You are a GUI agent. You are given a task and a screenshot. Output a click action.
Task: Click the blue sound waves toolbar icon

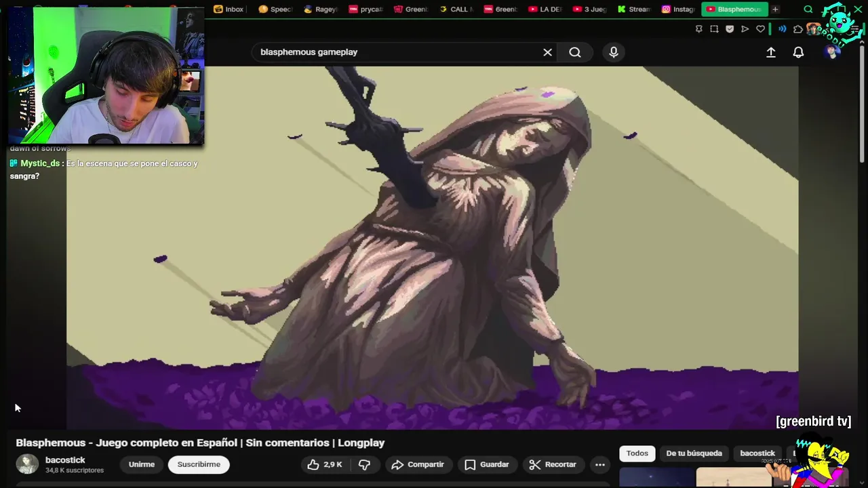point(783,29)
